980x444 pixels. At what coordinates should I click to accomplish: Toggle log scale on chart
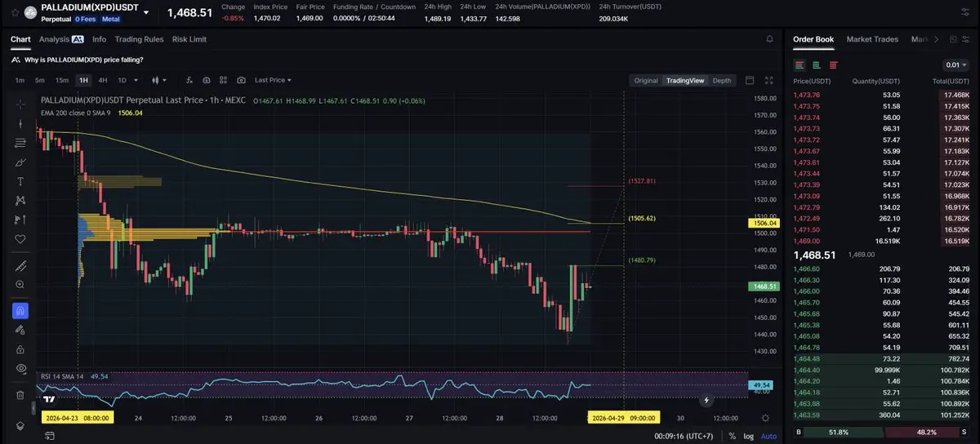click(749, 436)
